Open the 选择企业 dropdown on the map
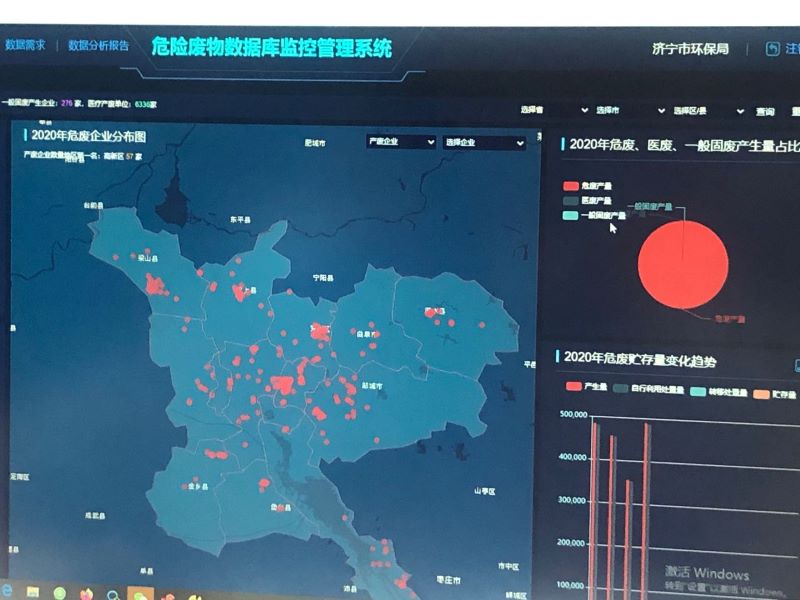800x600 pixels. coord(484,142)
